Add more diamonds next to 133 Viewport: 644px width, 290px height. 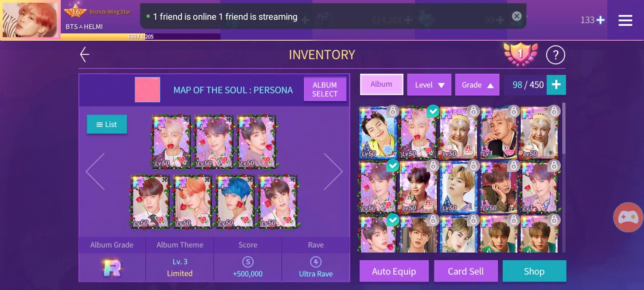[x=601, y=20]
